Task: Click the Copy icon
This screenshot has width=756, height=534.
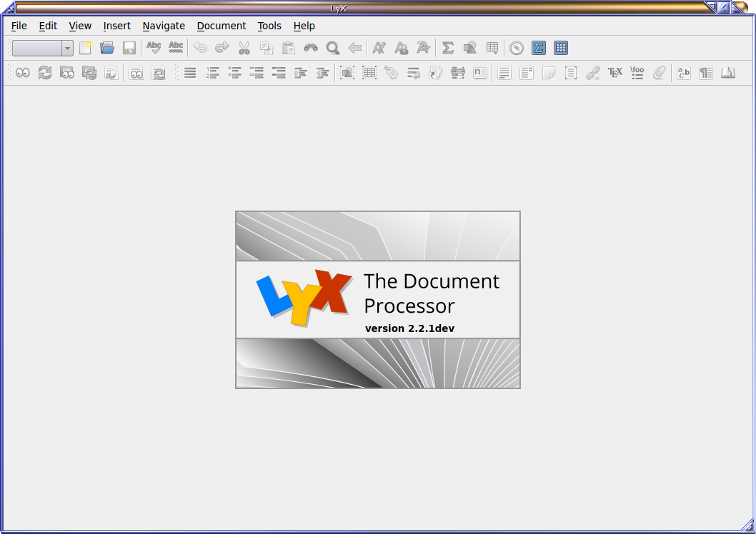Action: pyautogui.click(x=267, y=48)
